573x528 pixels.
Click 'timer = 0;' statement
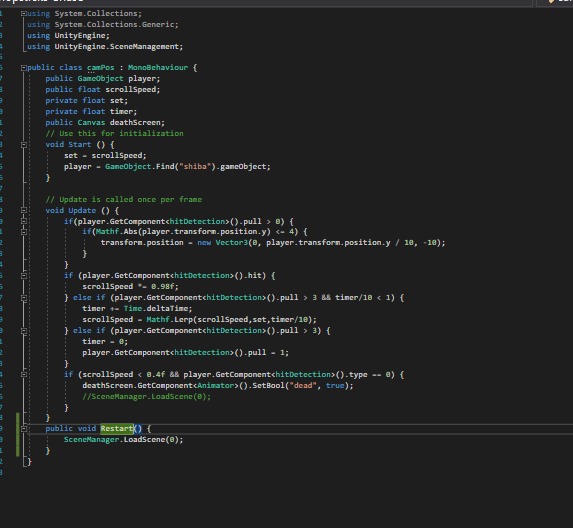[105, 342]
